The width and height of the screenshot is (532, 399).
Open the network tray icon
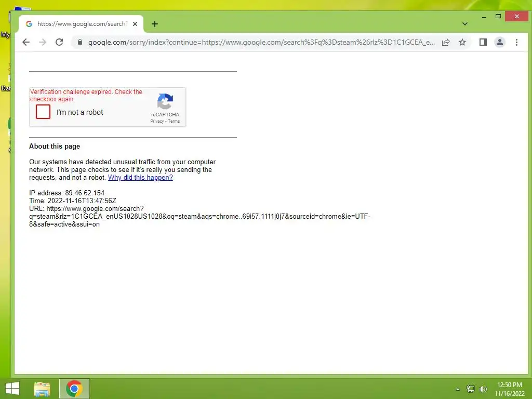(x=471, y=389)
